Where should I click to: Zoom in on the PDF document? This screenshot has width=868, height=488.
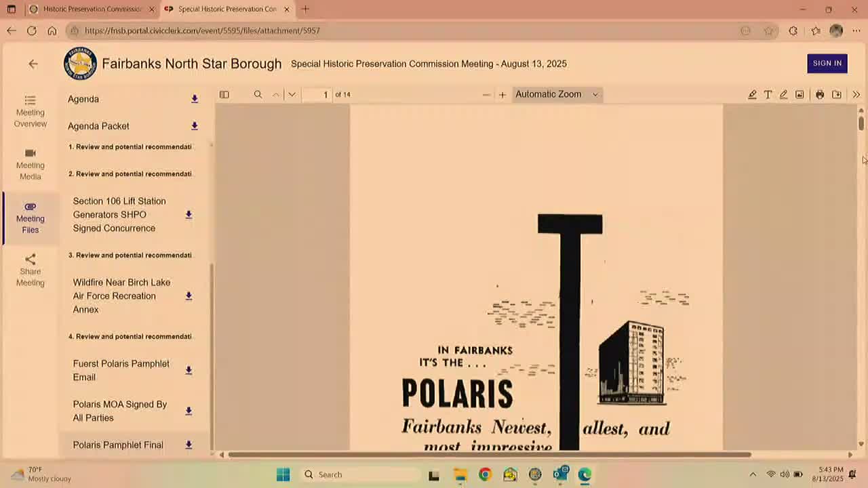click(x=502, y=94)
